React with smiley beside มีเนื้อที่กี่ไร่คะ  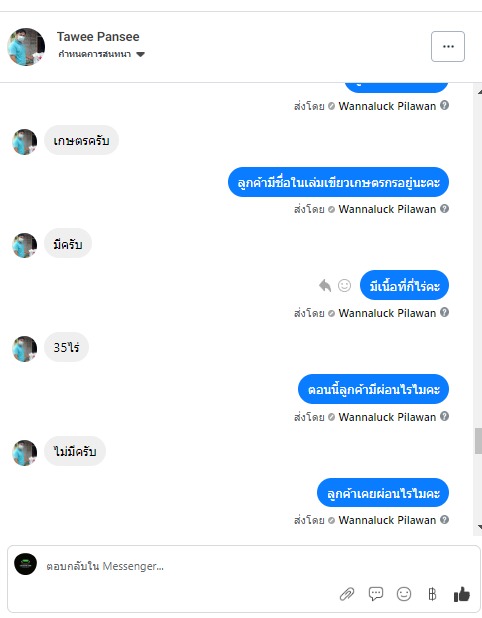click(344, 285)
